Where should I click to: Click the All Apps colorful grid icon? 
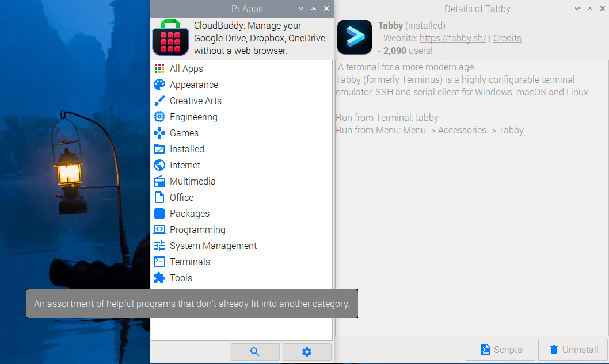click(159, 68)
